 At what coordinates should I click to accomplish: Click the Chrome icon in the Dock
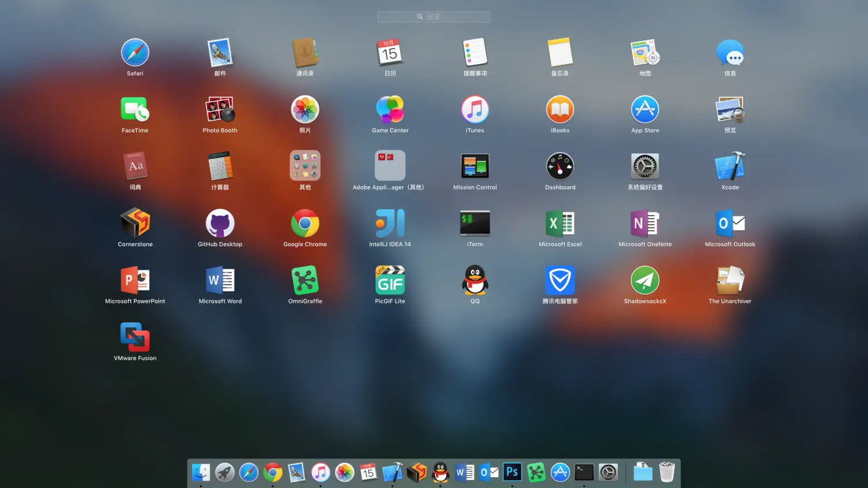[x=273, y=472]
